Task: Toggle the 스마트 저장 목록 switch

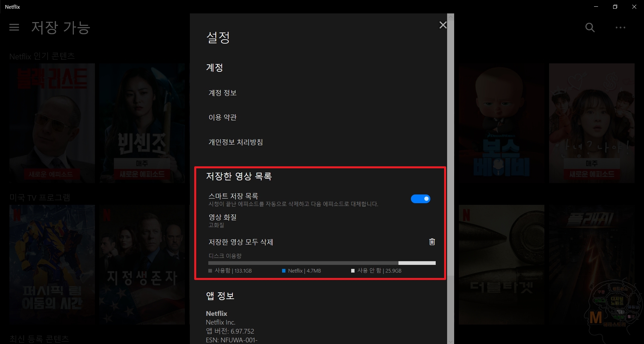Action: pos(420,199)
